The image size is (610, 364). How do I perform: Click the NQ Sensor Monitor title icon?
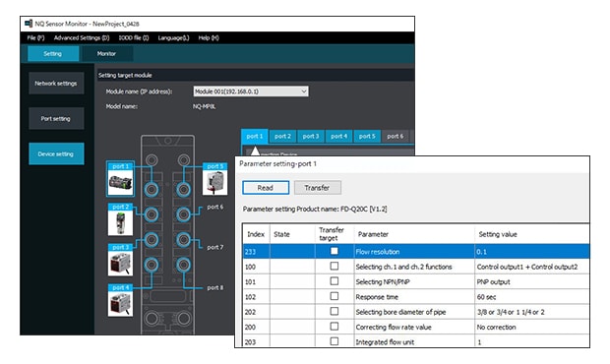[29, 24]
